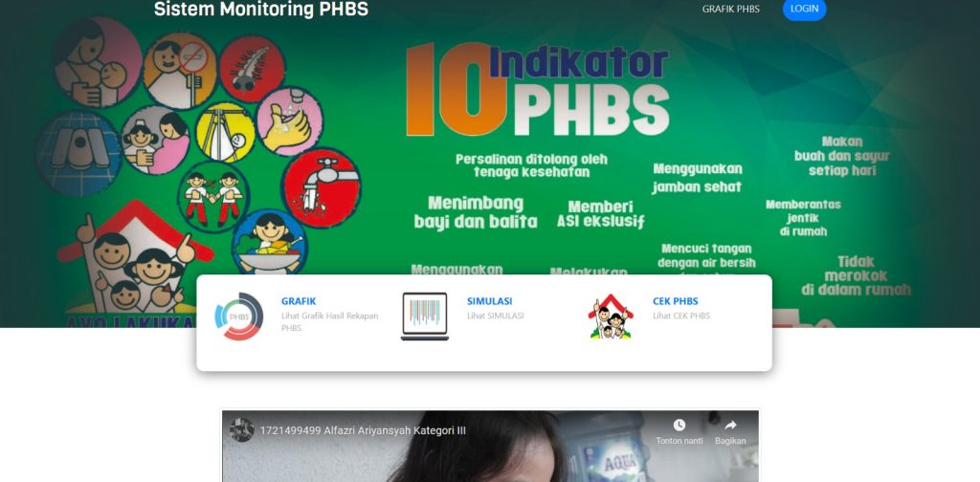Viewport: 980px width, 482px height.
Task: Click 'Lihat Grafik Hasil Rekapan PHBS' text
Action: (329, 321)
